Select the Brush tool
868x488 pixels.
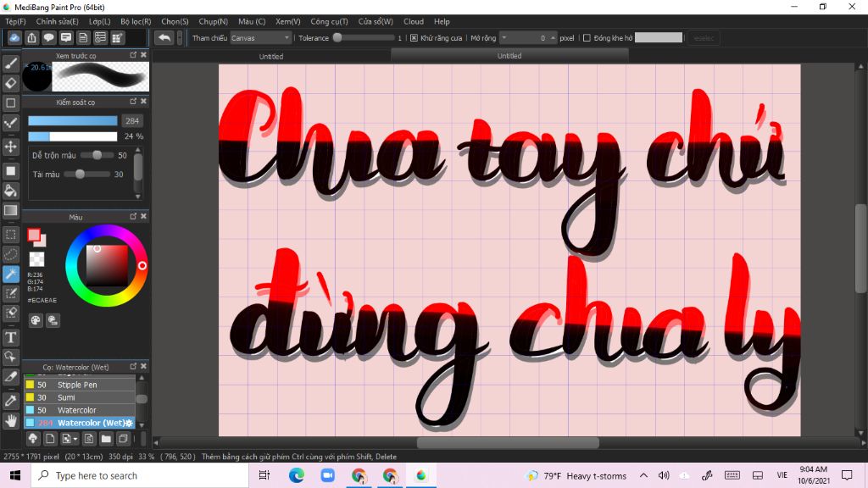pyautogui.click(x=10, y=64)
